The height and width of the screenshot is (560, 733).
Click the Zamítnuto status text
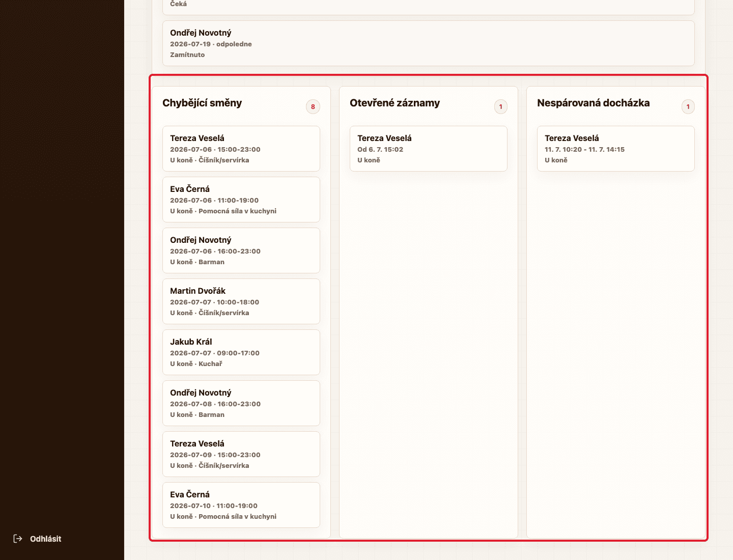(x=187, y=54)
